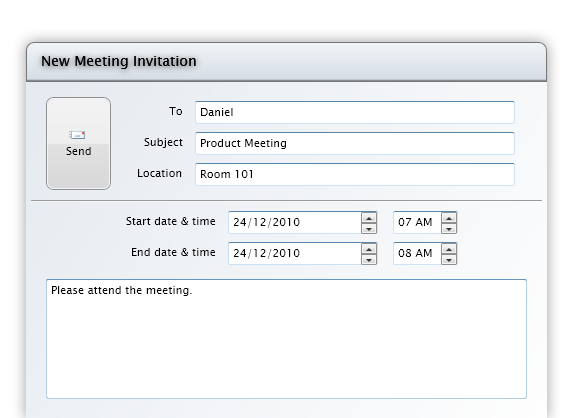Image resolution: width=570 pixels, height=418 pixels.
Task: Decrease the 08 AM end time
Action: coord(449,259)
